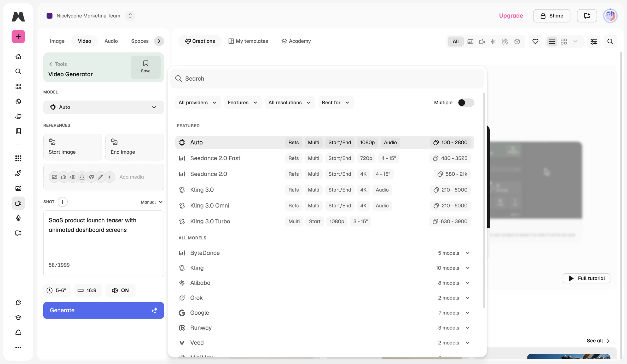Viewport: 627px width, 364px height.
Task: Set the 16:9 aspect ratio option
Action: [x=88, y=290]
